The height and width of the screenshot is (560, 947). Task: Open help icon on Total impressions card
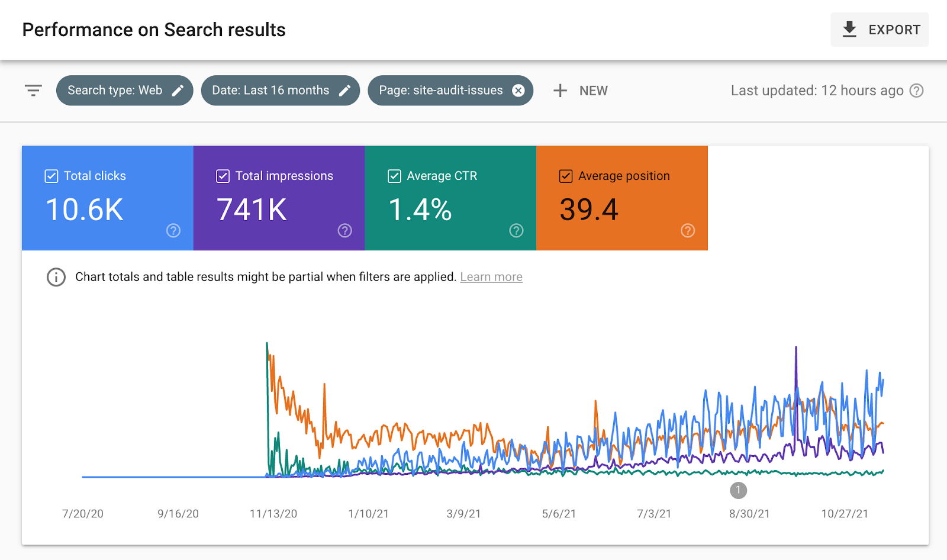point(344,230)
